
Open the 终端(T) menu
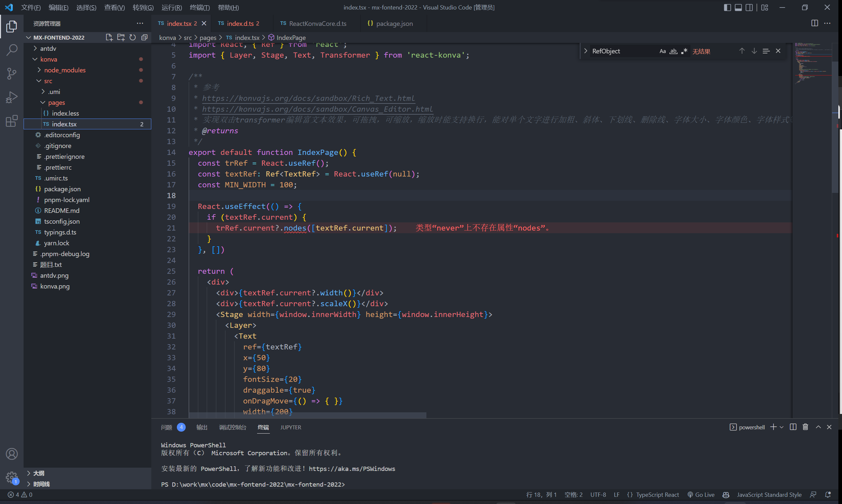[200, 8]
